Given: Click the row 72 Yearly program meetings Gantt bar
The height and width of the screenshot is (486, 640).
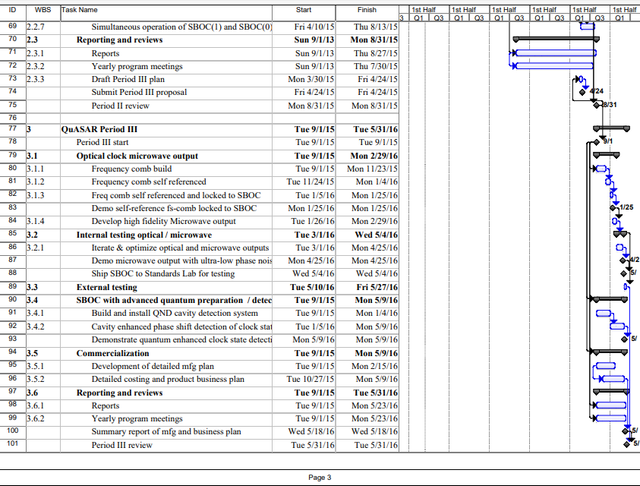Looking at the screenshot, I should coord(554,66).
